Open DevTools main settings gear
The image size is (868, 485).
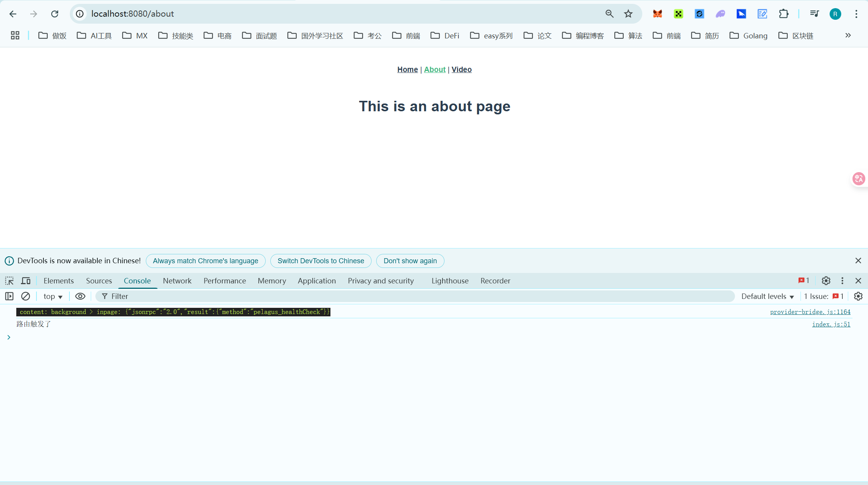[826, 281]
